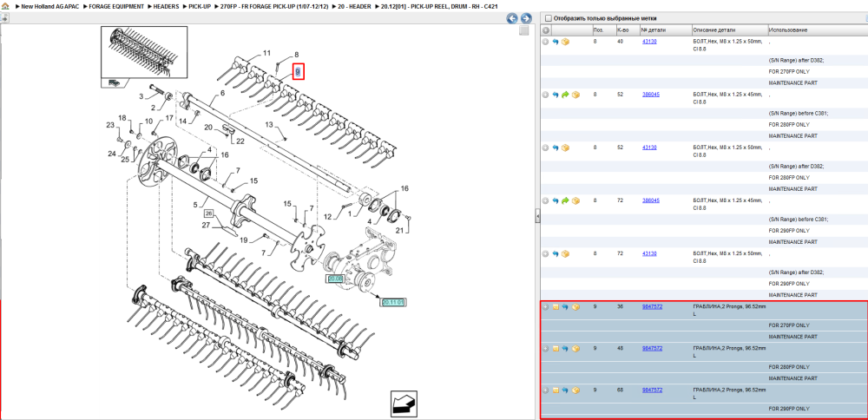Open part number link 9847572 with quantity 36
The image size is (868, 420).
point(652,306)
